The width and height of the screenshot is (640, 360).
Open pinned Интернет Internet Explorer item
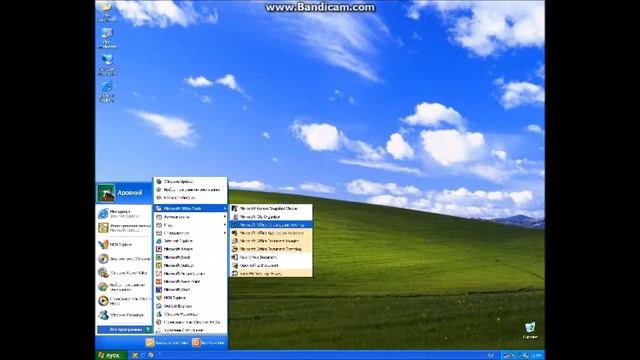pos(124,213)
